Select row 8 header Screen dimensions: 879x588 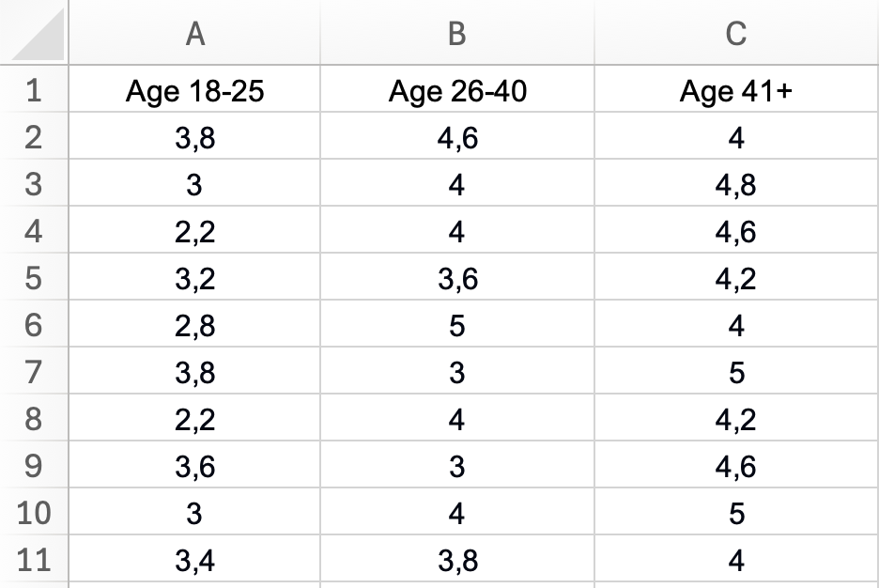pyautogui.click(x=34, y=420)
